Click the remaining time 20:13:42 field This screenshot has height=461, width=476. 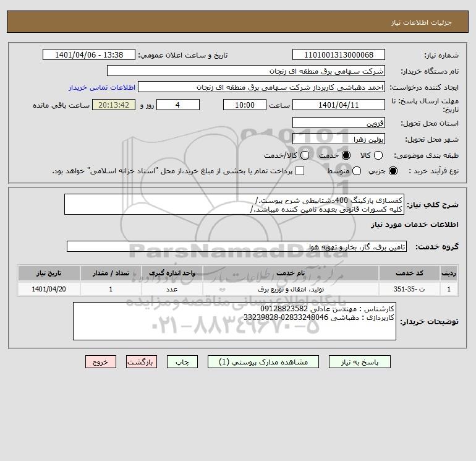point(114,105)
